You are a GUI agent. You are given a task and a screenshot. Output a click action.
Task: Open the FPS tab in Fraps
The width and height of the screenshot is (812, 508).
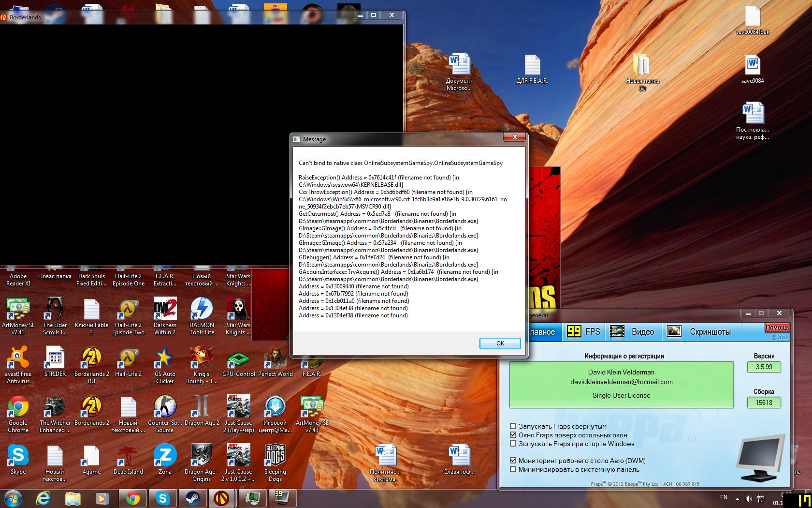pos(584,331)
